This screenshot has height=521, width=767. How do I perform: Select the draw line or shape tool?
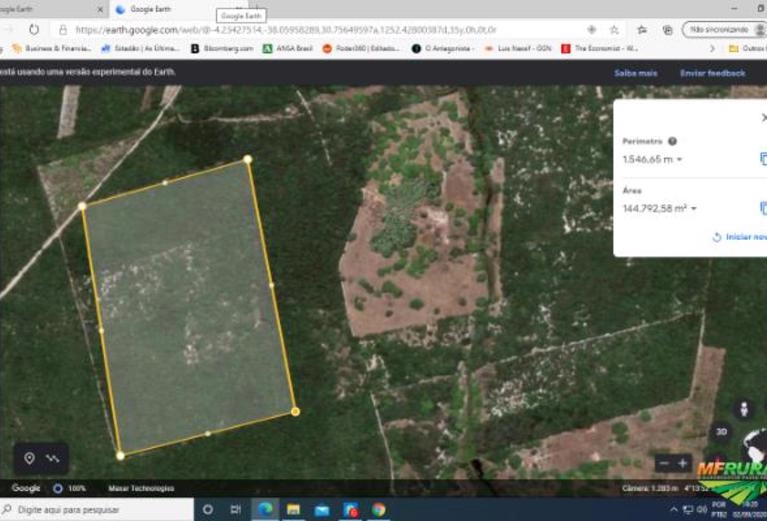(52, 458)
